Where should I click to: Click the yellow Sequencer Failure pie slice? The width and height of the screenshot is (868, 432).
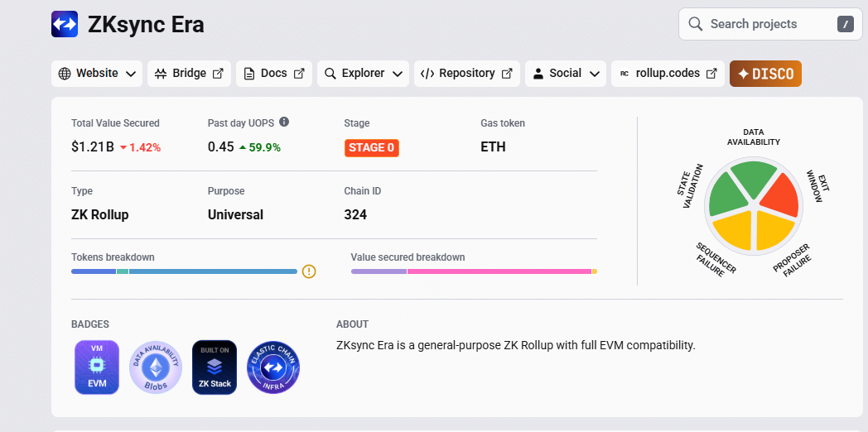[734, 229]
